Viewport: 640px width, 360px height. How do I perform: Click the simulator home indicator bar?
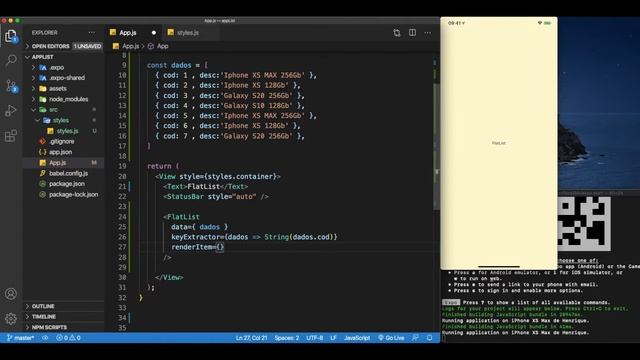[x=499, y=267]
